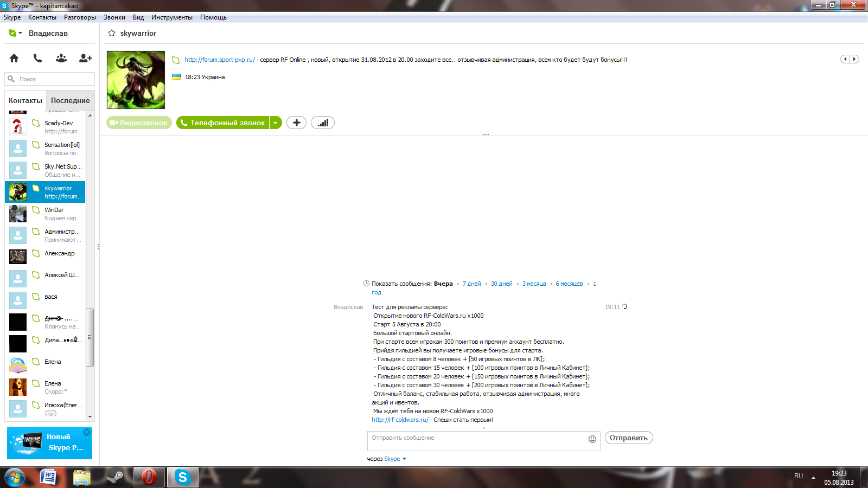
Task: Click mood message next arrow
Action: 854,59
